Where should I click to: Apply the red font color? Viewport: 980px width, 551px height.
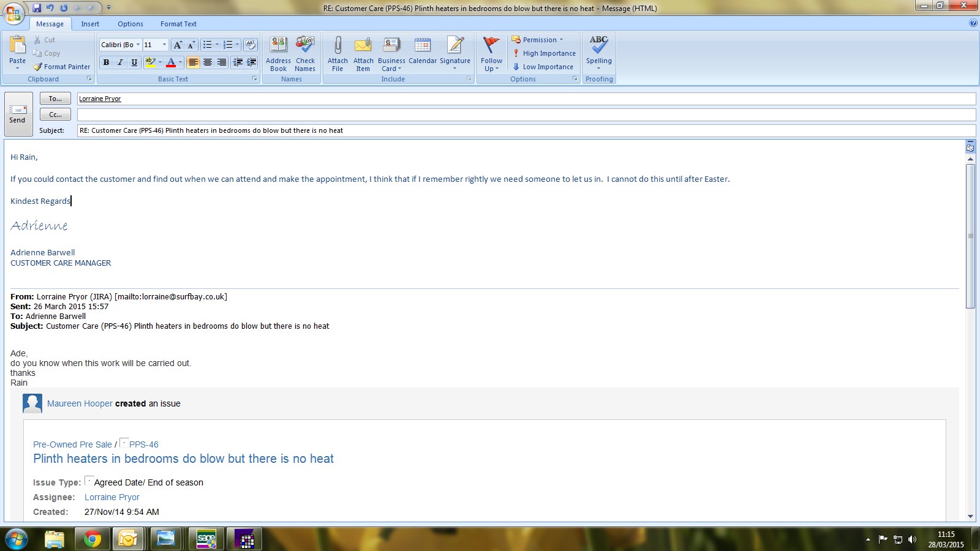pos(171,62)
